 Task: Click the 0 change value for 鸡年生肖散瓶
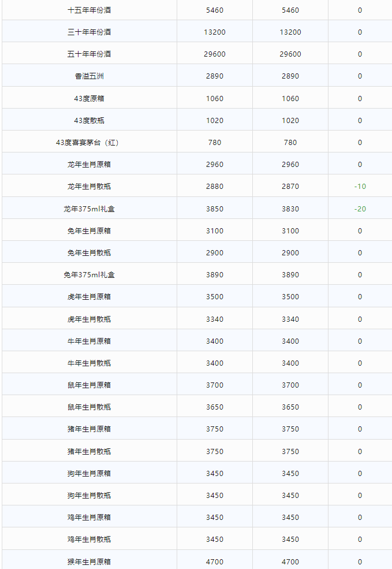pos(360,539)
